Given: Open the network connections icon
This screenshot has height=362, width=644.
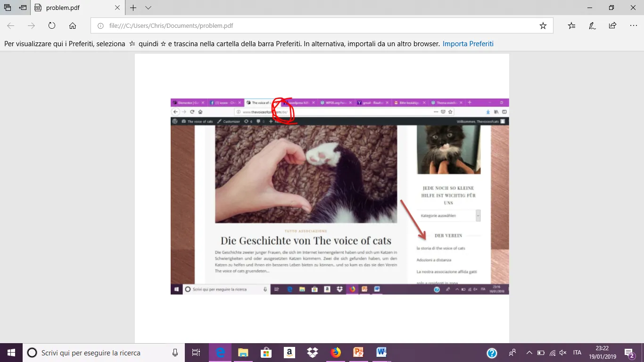Looking at the screenshot, I should tap(552, 353).
